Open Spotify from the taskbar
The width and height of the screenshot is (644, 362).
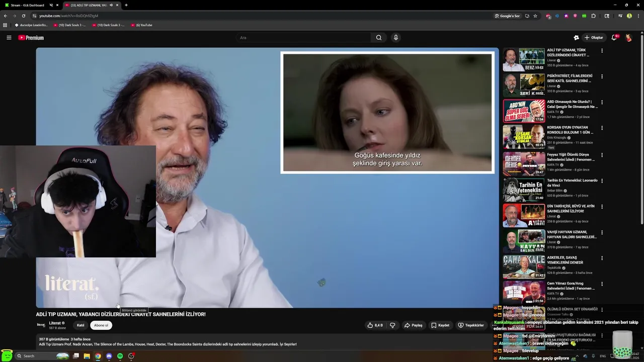(120, 356)
